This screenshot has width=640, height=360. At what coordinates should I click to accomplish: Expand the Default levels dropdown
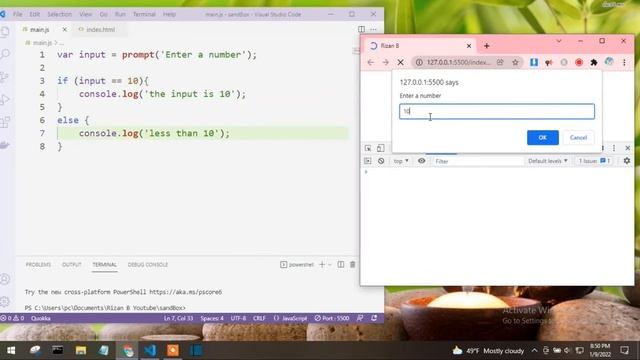pos(548,161)
